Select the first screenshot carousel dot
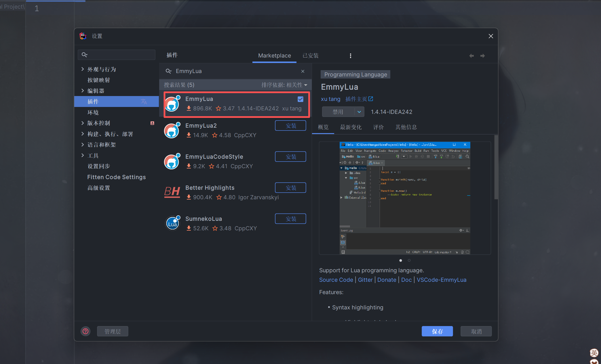 (401, 260)
